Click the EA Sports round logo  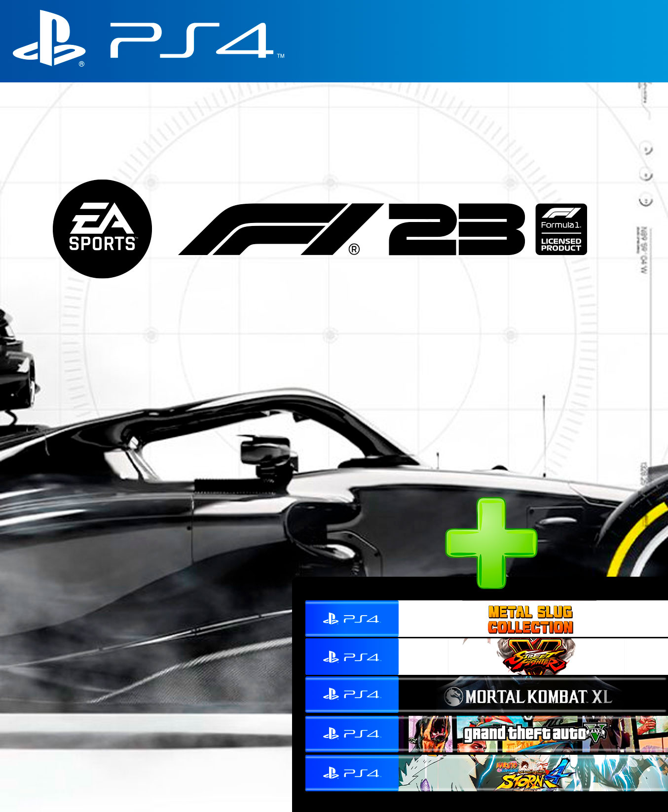(x=102, y=229)
